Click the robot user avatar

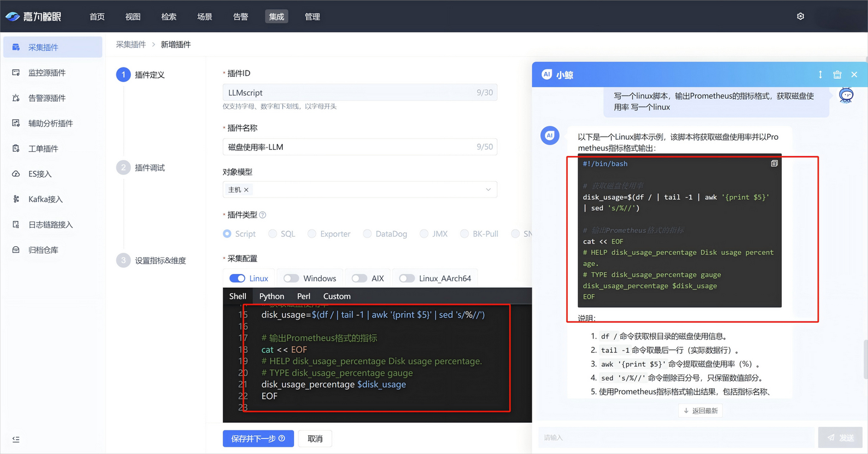[846, 95]
